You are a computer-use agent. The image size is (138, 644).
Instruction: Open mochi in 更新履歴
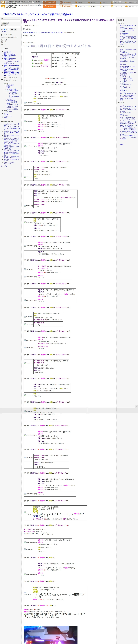click(x=122, y=115)
